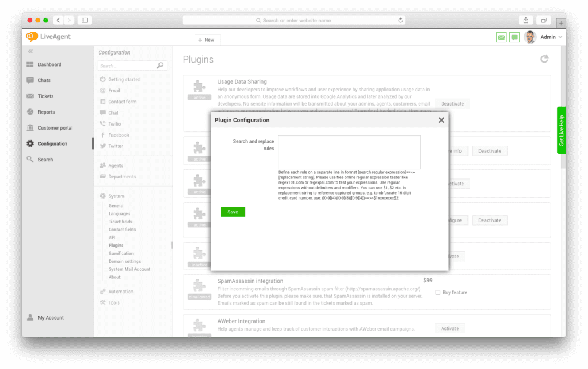The width and height of the screenshot is (588, 369).
Task: Click the page vertical scrollbar
Action: 563,108
